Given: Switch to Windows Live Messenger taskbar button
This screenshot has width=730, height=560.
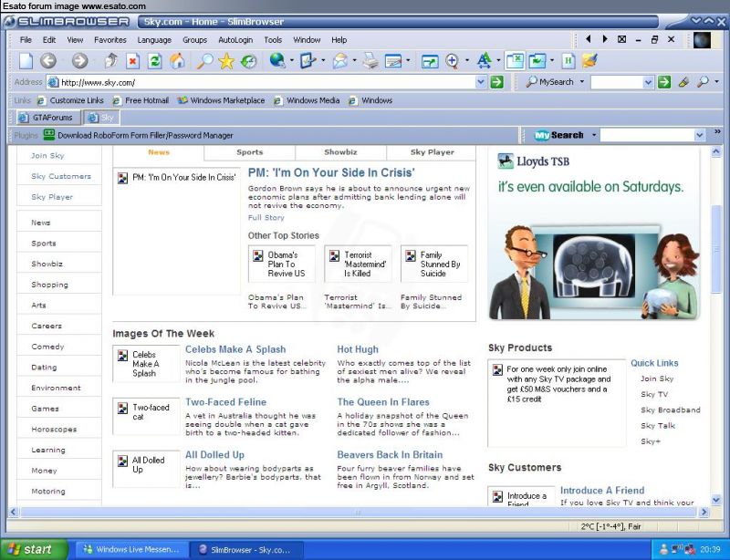Looking at the screenshot, I should [x=132, y=550].
